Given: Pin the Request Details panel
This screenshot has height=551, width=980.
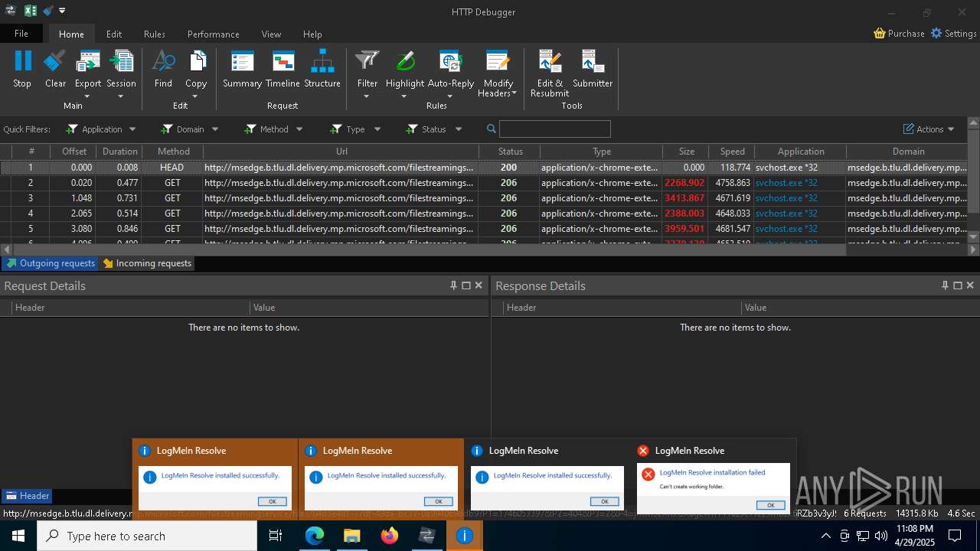Looking at the screenshot, I should pos(453,285).
